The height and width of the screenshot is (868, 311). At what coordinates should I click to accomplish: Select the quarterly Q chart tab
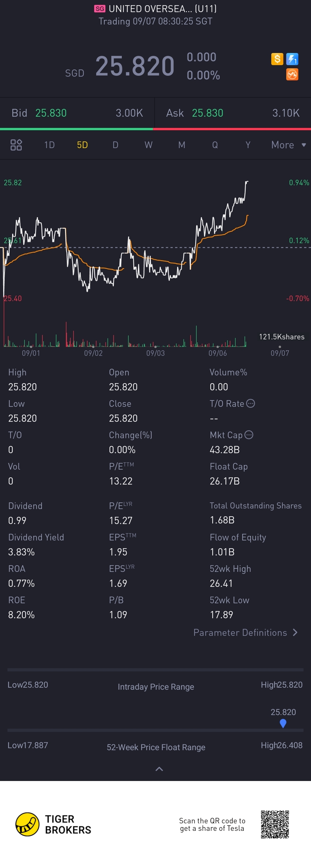pyautogui.click(x=215, y=145)
